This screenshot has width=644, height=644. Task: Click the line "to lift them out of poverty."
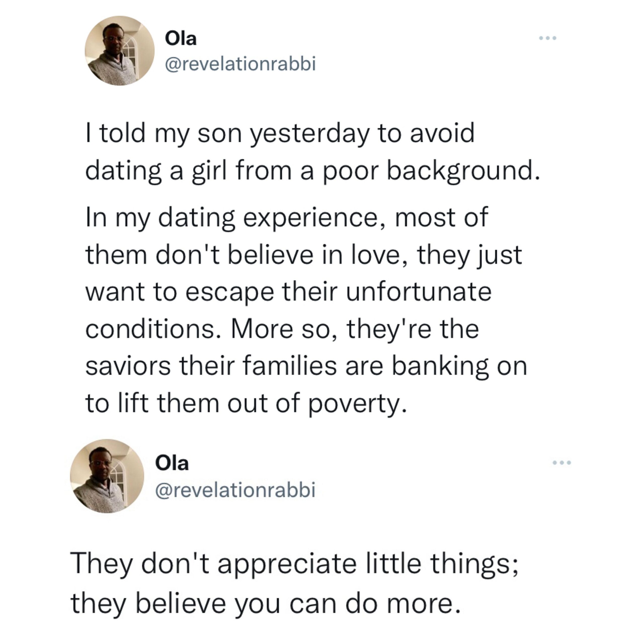click(246, 403)
